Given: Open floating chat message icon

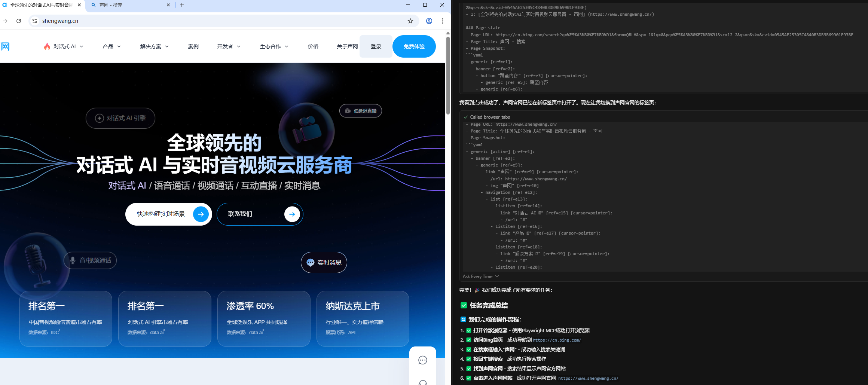Looking at the screenshot, I should [x=423, y=360].
